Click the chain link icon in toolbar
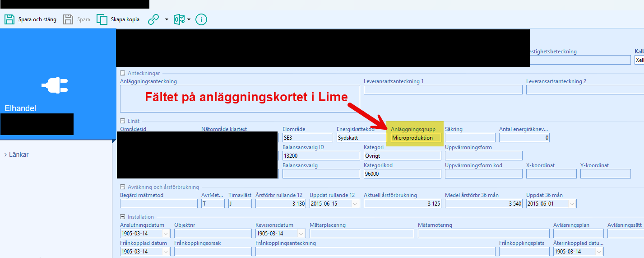Screen dimensions: 644x258 (153, 19)
